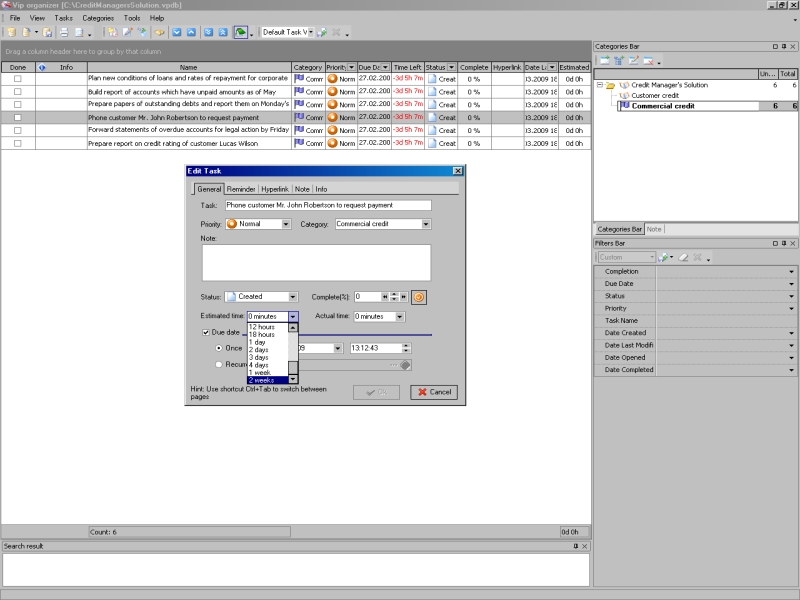Viewport: 800px width, 600px height.
Task: Choose '2 days' from the estimated time list
Action: click(258, 349)
